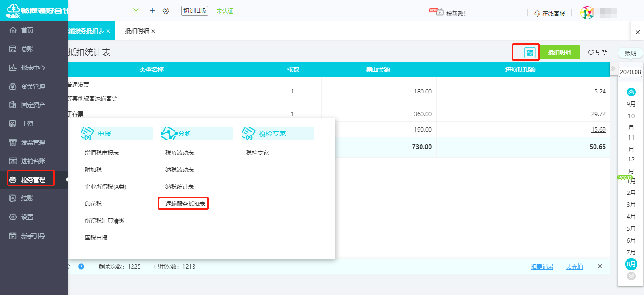Click deduction amount link 5.24
This screenshot has width=644, height=295.
(x=600, y=91)
